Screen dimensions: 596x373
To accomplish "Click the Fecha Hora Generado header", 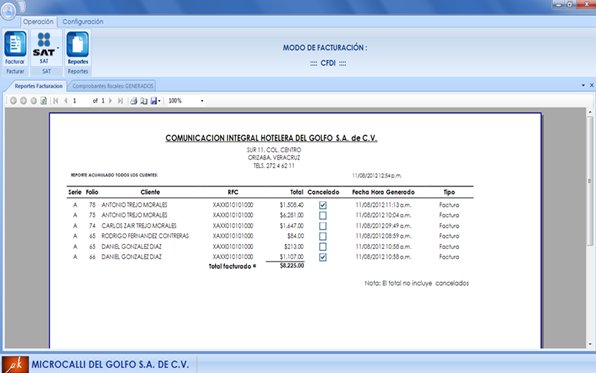I will pos(383,192).
